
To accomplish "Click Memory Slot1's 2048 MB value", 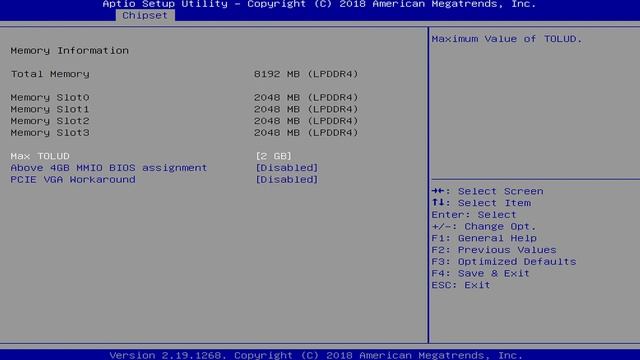I will pos(306,109).
